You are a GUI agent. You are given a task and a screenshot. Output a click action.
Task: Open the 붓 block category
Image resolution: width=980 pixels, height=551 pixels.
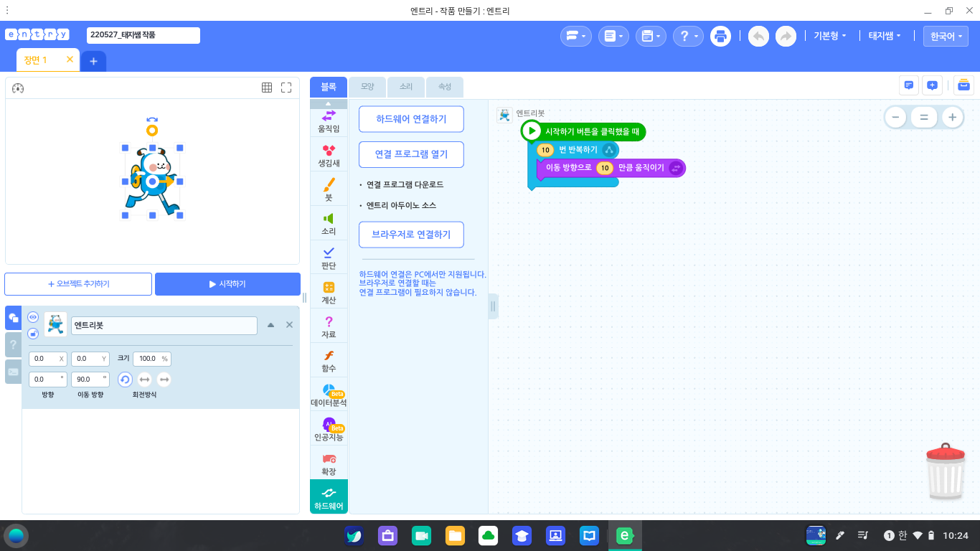click(x=329, y=189)
